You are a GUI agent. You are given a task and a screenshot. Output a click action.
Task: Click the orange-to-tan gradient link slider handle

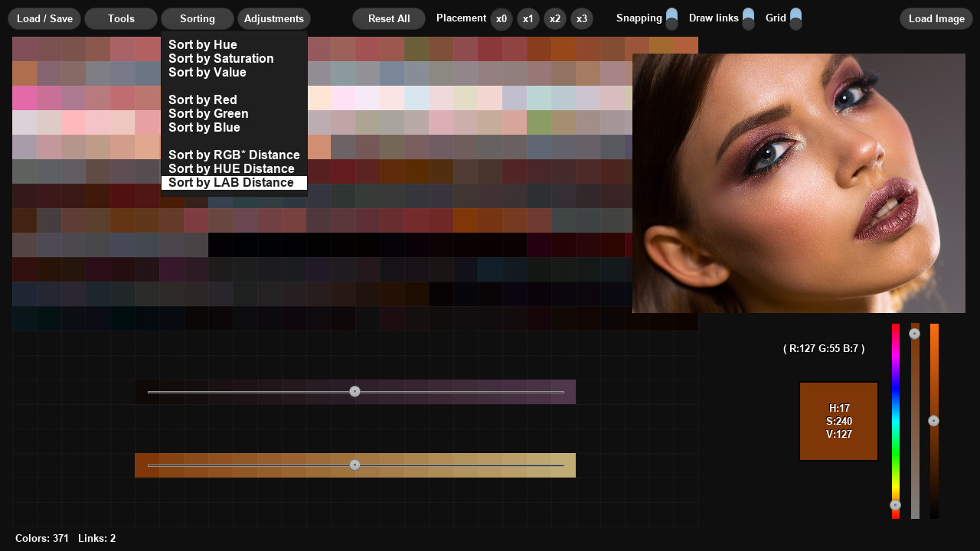pos(354,465)
